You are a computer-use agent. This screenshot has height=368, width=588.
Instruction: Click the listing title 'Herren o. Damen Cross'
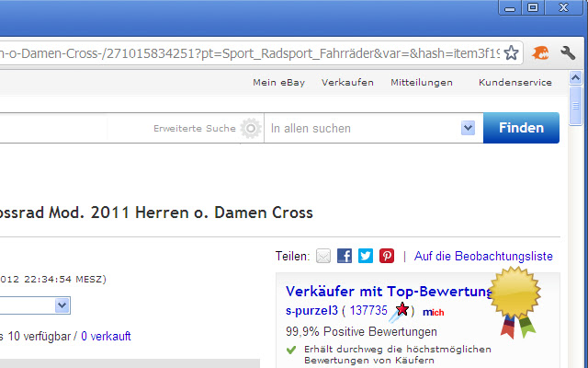point(224,213)
